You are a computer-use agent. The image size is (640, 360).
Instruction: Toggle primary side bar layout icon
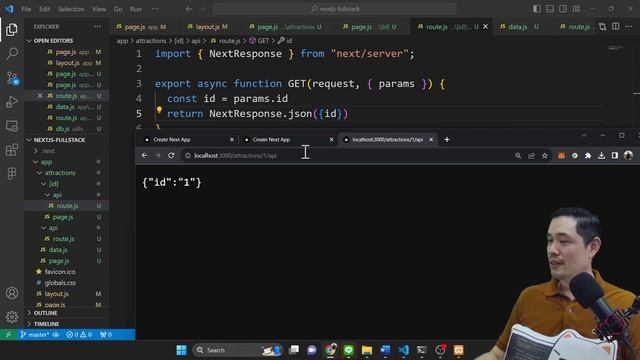[x=537, y=9]
